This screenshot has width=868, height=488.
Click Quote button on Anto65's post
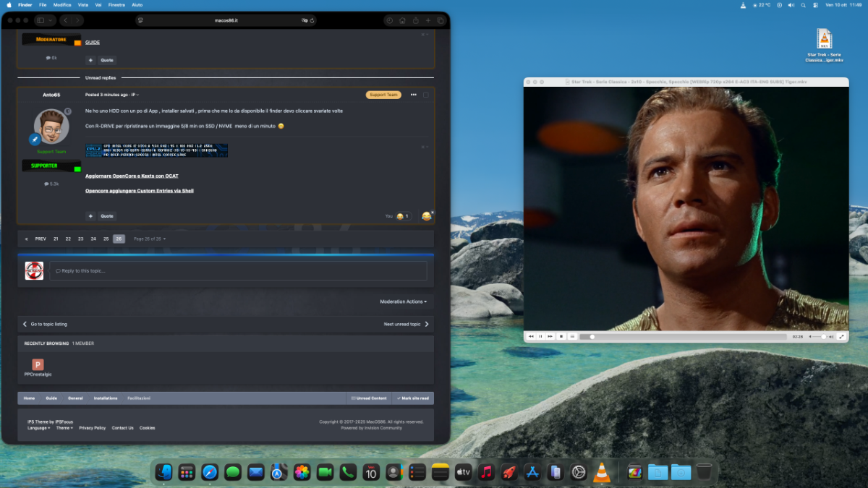pyautogui.click(x=106, y=216)
